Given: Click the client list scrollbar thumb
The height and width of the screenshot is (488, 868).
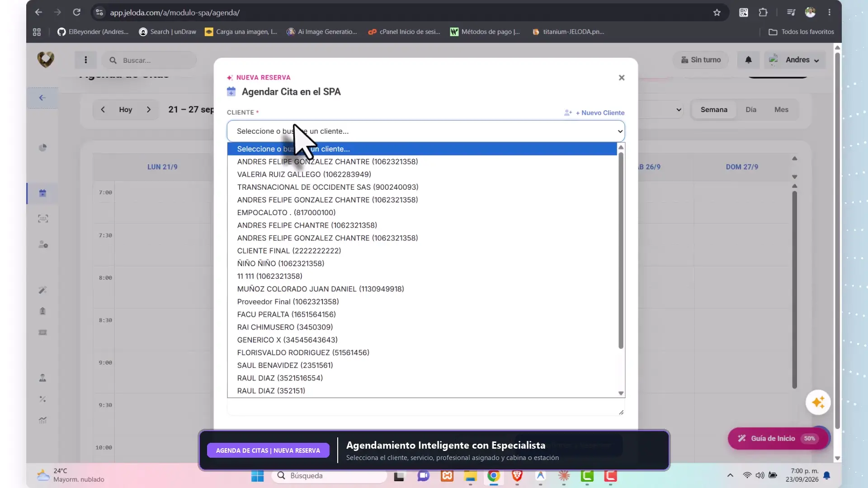Looking at the screenshot, I should click(x=621, y=250).
